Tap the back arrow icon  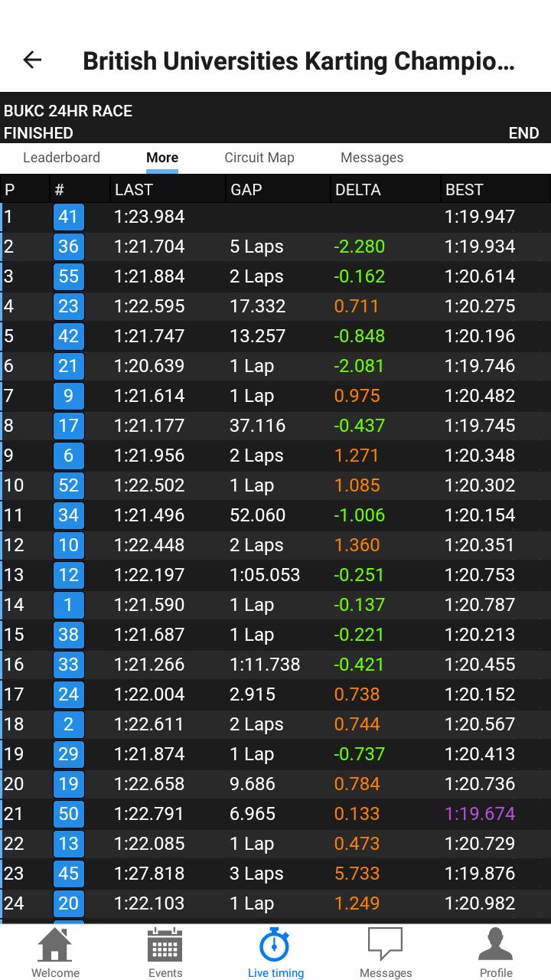click(32, 60)
